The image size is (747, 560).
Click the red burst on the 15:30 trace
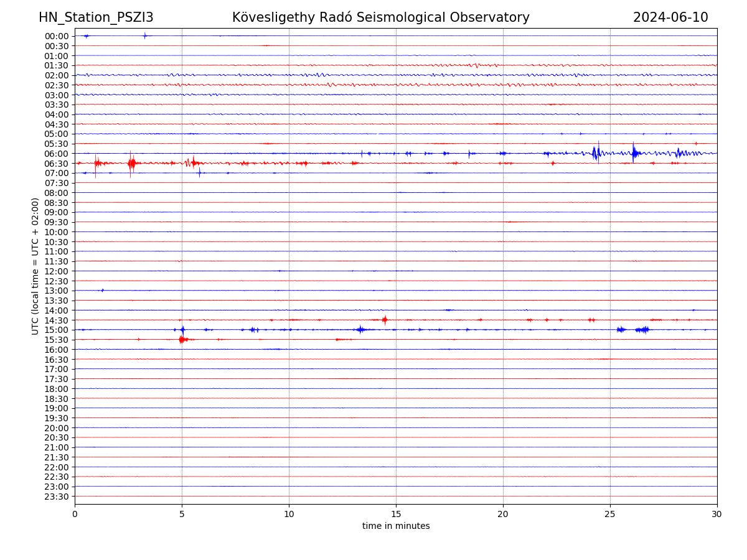click(x=182, y=340)
